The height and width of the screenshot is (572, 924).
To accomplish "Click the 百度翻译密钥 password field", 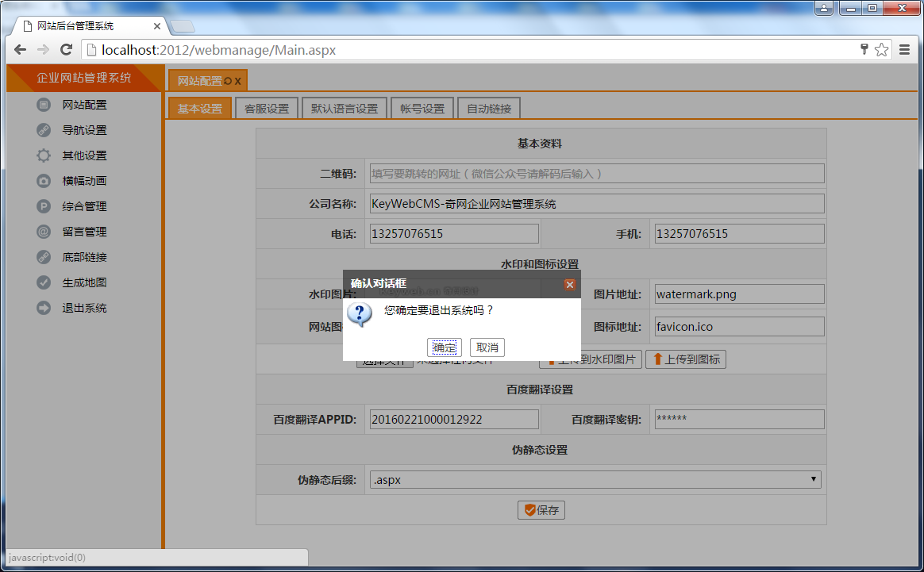I will 740,420.
